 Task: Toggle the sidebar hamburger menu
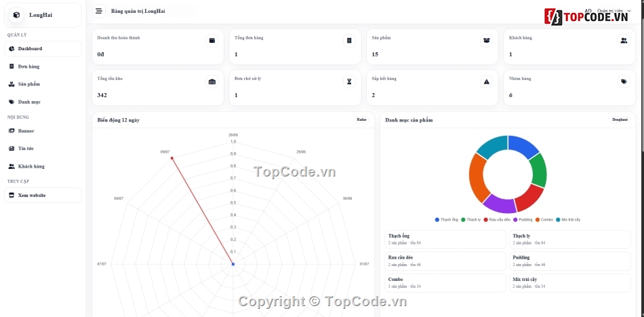click(x=98, y=11)
